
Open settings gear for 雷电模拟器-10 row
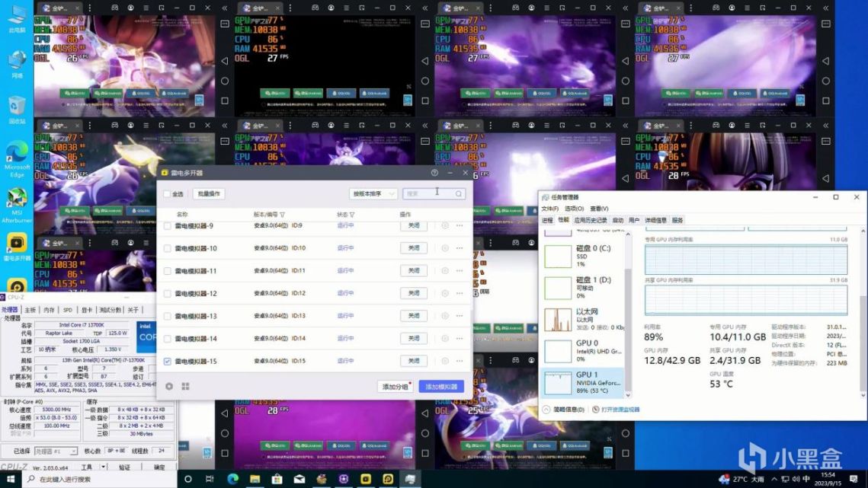(445, 248)
